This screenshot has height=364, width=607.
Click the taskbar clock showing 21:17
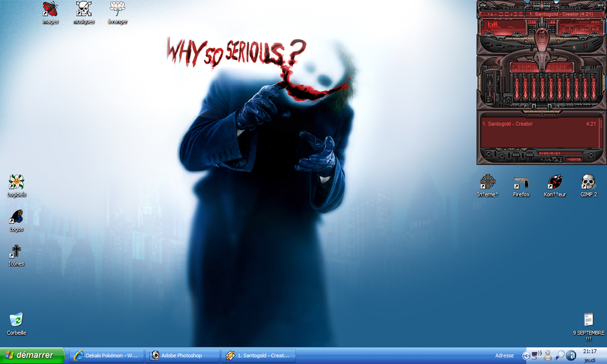[x=590, y=352]
